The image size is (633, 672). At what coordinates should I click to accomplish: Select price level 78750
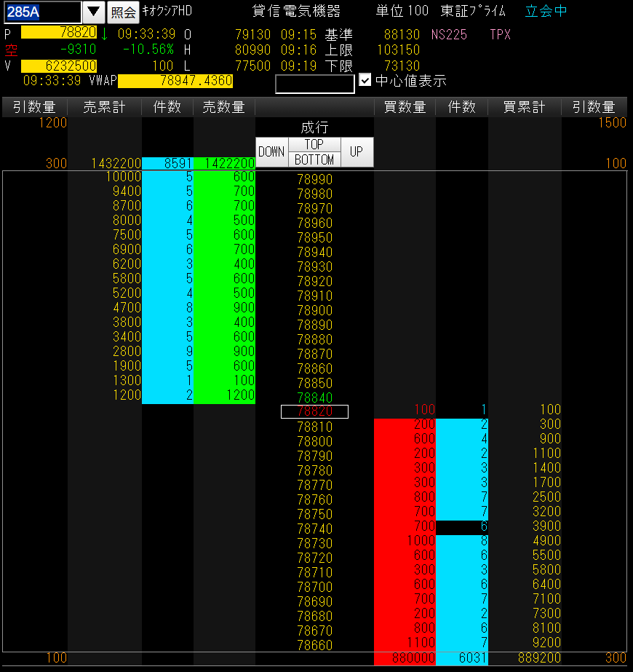315,514
